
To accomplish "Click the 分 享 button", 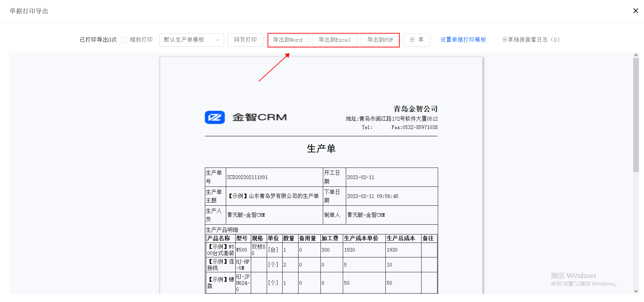I will click(x=416, y=40).
